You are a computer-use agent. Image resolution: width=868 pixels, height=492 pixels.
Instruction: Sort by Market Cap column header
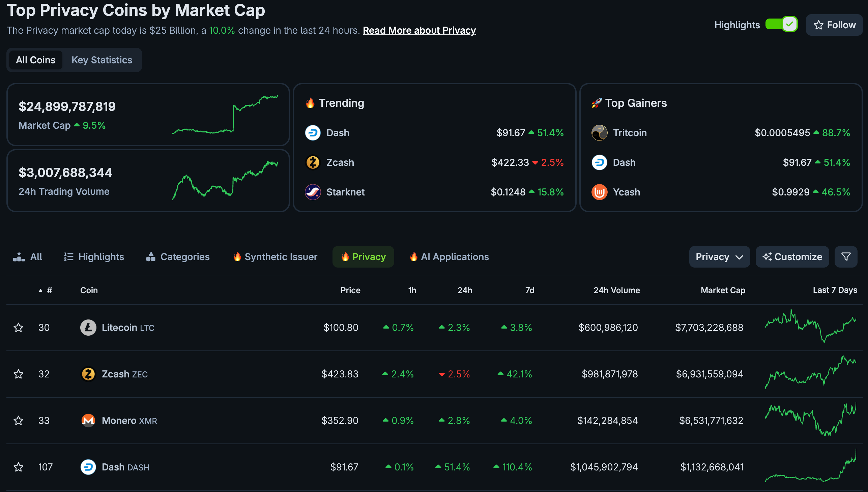coord(723,290)
